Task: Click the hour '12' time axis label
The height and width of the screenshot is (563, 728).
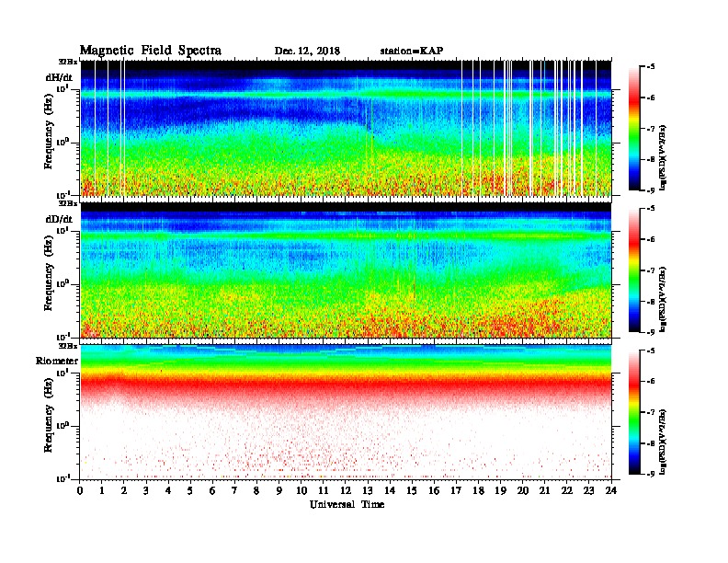Action: click(x=346, y=490)
